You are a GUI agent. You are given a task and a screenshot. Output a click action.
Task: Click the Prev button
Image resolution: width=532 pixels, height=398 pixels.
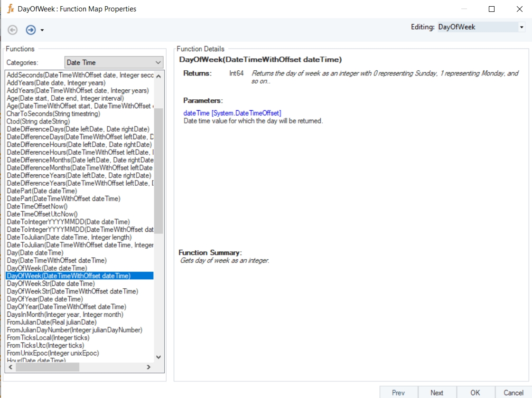coord(398,392)
